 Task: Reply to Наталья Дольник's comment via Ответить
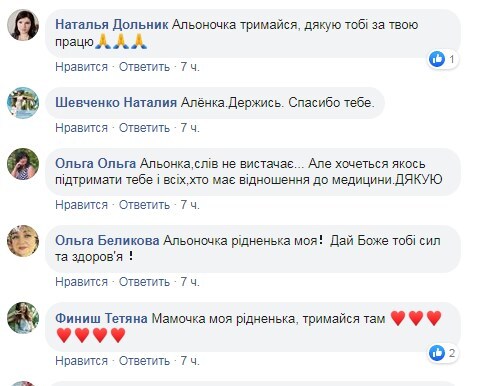click(144, 67)
